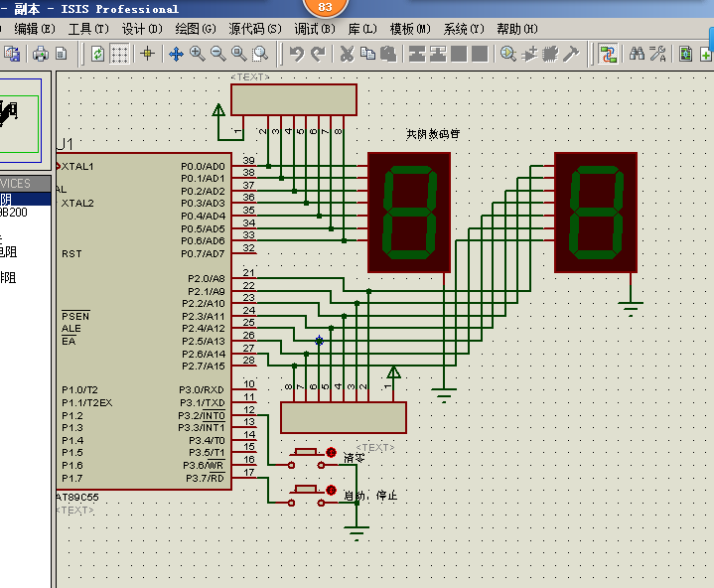Screen dimensions: 714x588
Task: Open the 调试(B) menu
Action: point(315,29)
